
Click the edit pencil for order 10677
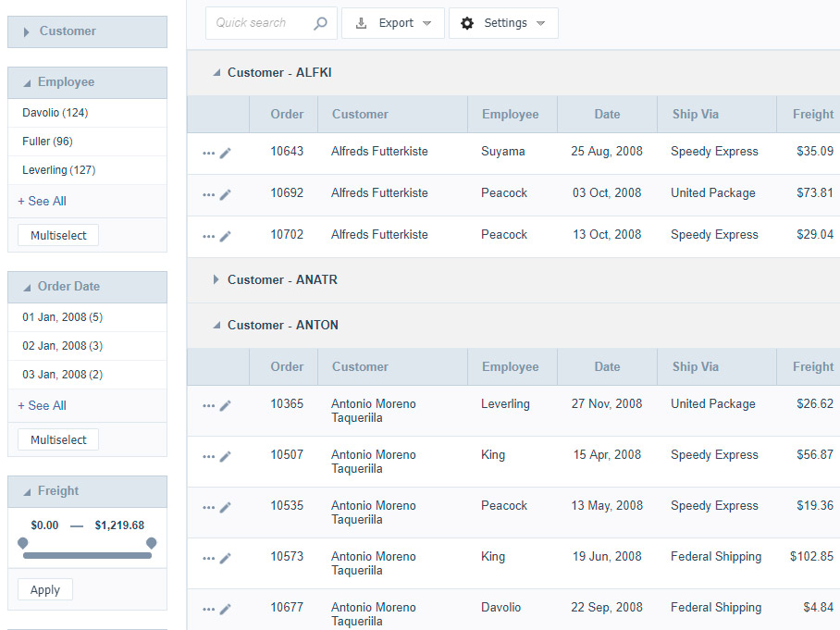225,609
